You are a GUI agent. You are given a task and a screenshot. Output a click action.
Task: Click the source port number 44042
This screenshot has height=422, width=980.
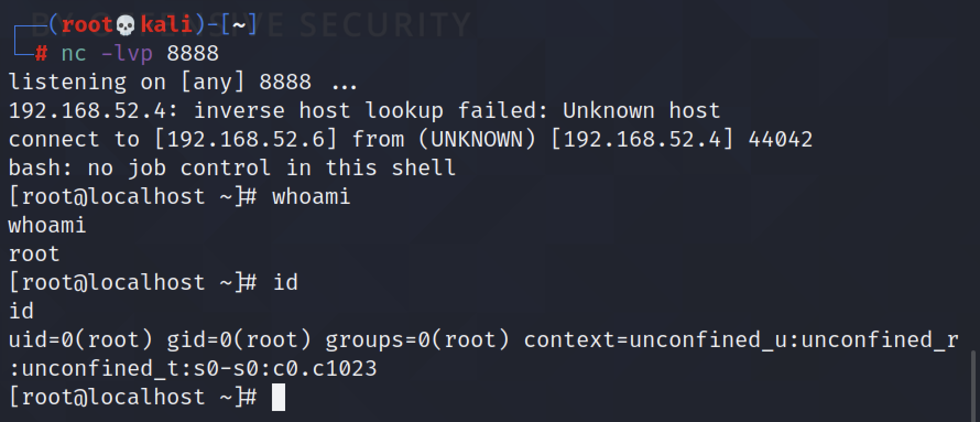[780, 139]
